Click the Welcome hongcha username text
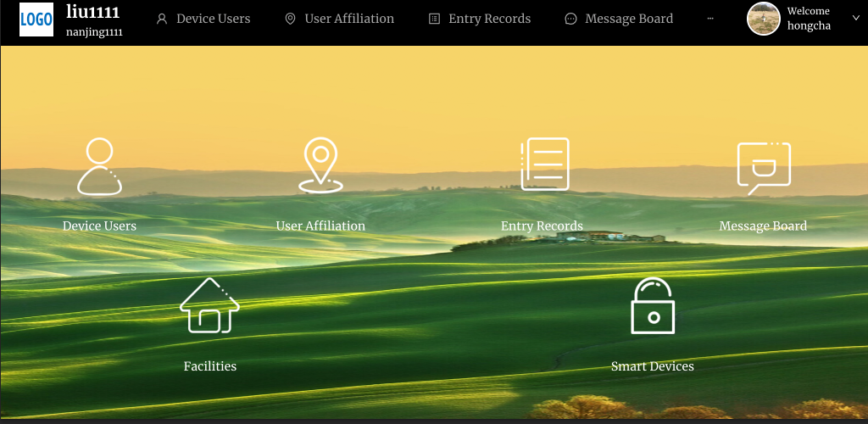This screenshot has width=868, height=424. pos(809,19)
